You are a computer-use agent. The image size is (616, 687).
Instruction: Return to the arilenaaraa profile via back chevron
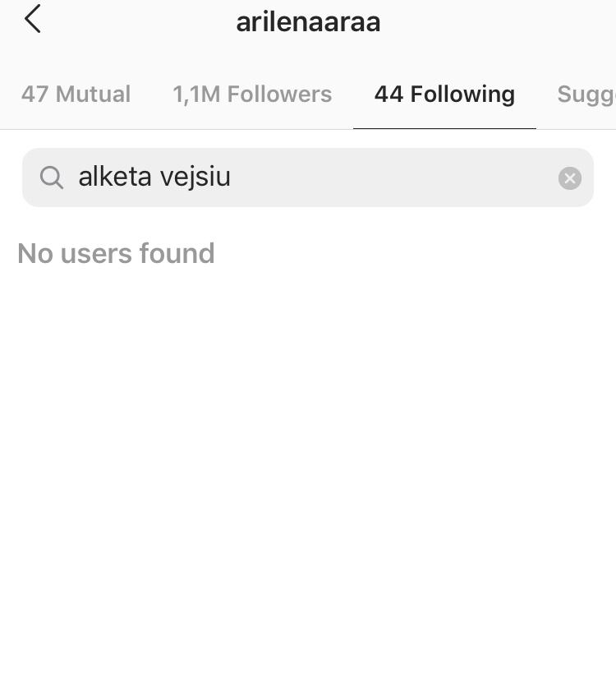click(32, 19)
